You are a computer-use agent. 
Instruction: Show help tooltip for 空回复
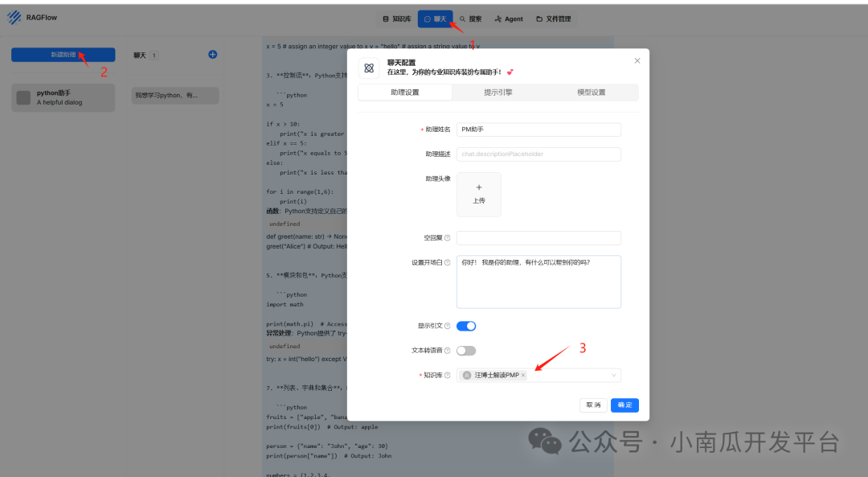point(448,237)
